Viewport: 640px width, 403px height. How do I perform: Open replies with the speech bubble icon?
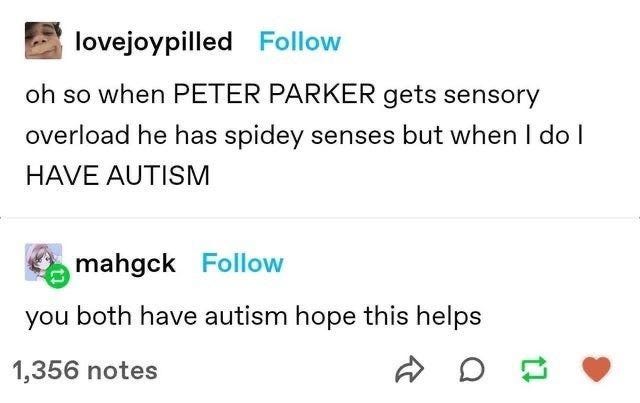[472, 370]
